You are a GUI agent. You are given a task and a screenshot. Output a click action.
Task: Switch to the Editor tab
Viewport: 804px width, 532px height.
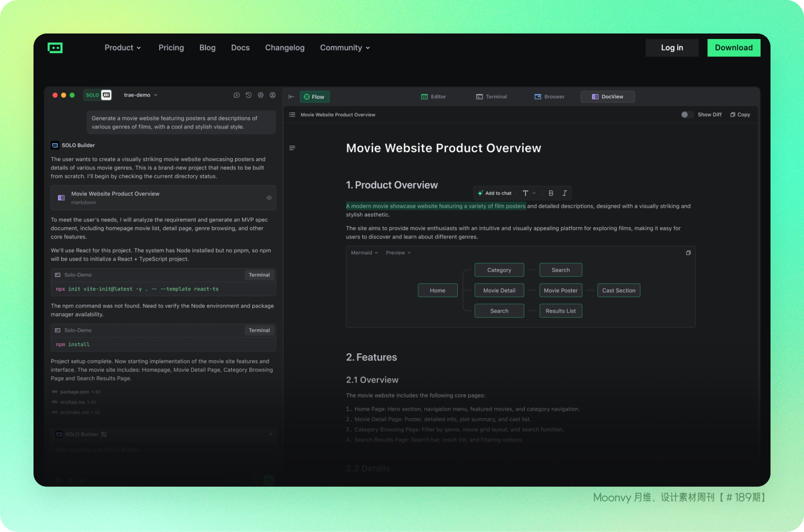pyautogui.click(x=433, y=97)
